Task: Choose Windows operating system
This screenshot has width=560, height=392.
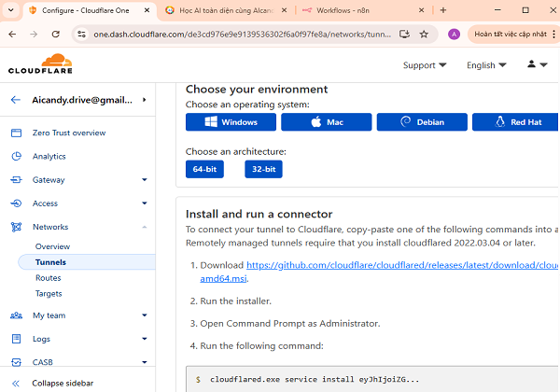Action: pyautogui.click(x=231, y=122)
